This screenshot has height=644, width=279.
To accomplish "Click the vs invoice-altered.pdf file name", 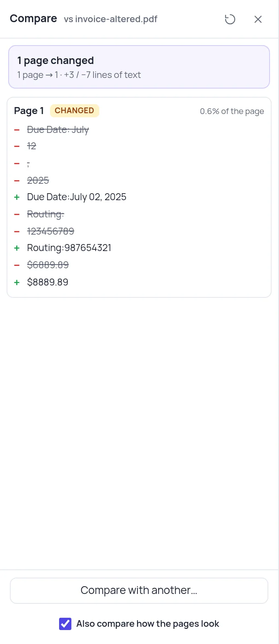I will click(110, 19).
